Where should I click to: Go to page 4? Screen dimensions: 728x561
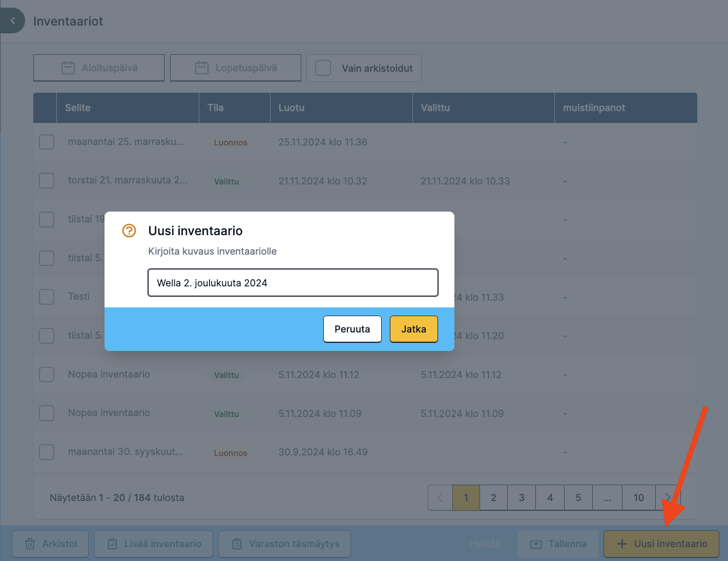point(550,497)
